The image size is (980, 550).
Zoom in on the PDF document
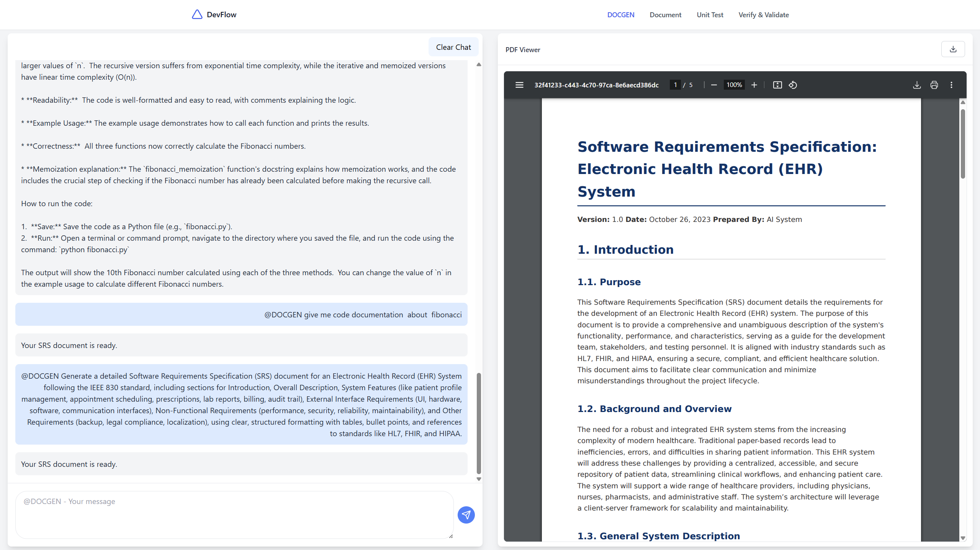tap(754, 85)
